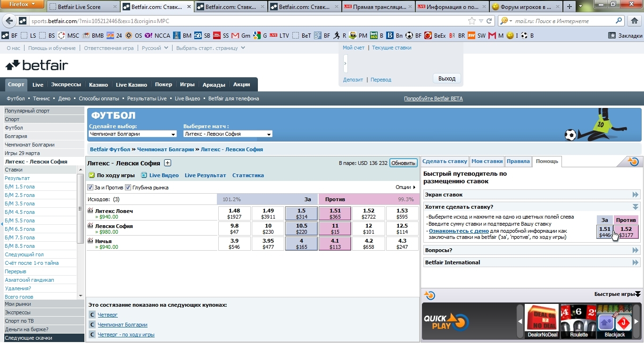
Task: Open the Покер menu item
Action: pyautogui.click(x=164, y=85)
